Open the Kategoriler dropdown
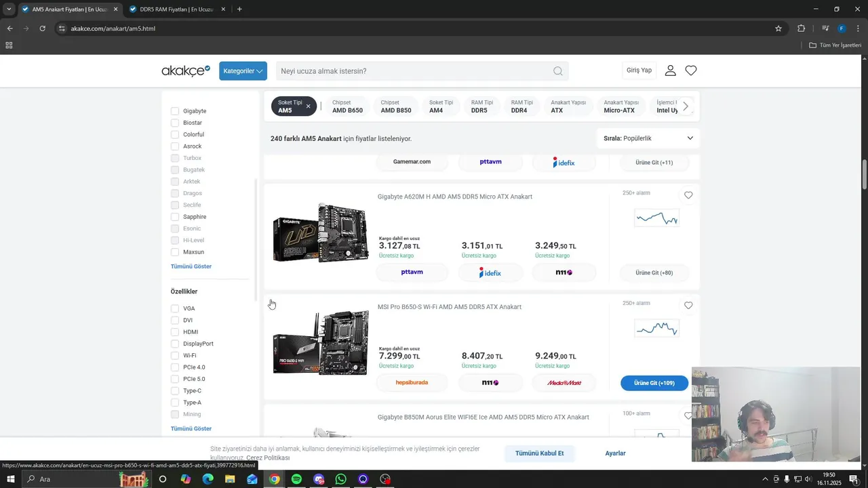 (243, 71)
